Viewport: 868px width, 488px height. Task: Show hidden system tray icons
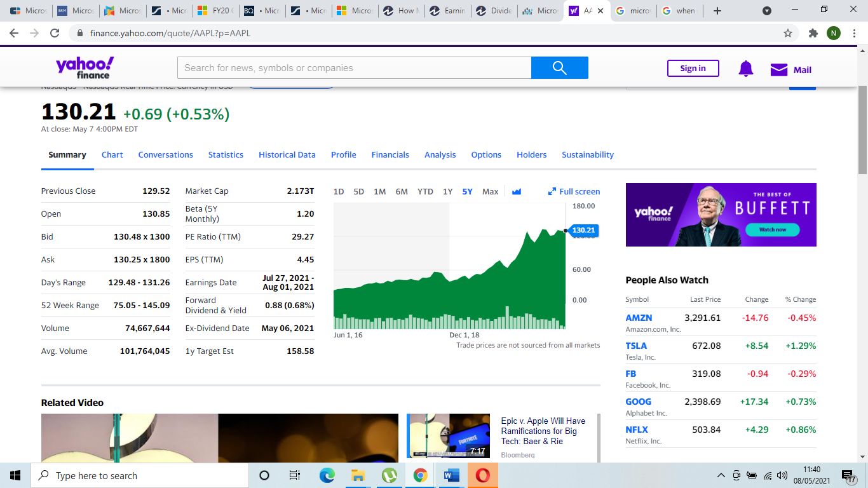click(x=721, y=475)
